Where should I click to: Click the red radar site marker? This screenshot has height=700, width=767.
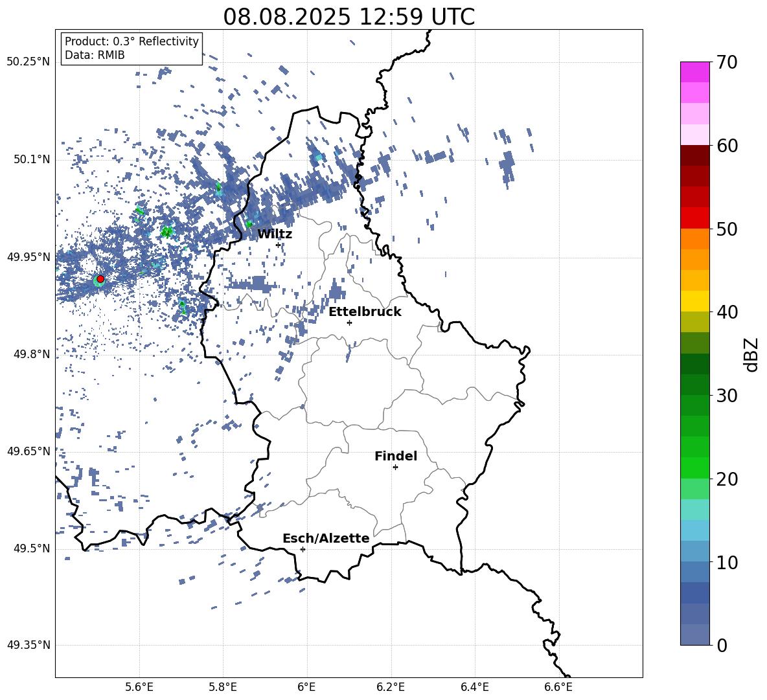click(100, 279)
